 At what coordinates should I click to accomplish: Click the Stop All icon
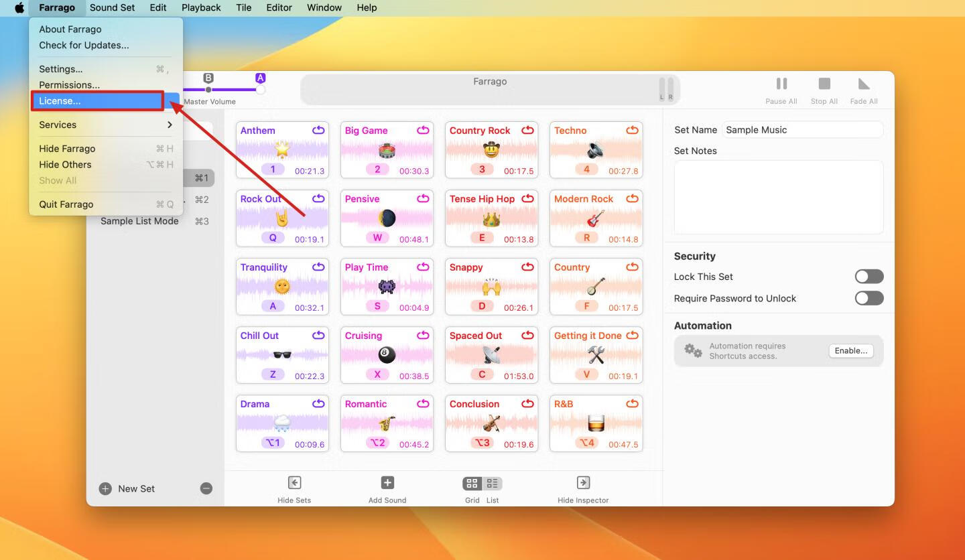click(824, 84)
